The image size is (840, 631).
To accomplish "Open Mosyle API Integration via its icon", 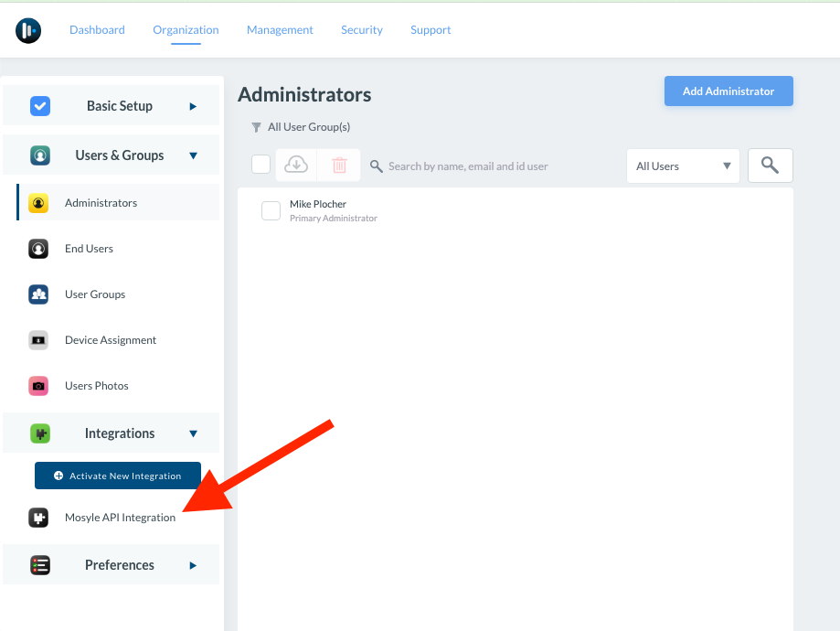I will 39,518.
